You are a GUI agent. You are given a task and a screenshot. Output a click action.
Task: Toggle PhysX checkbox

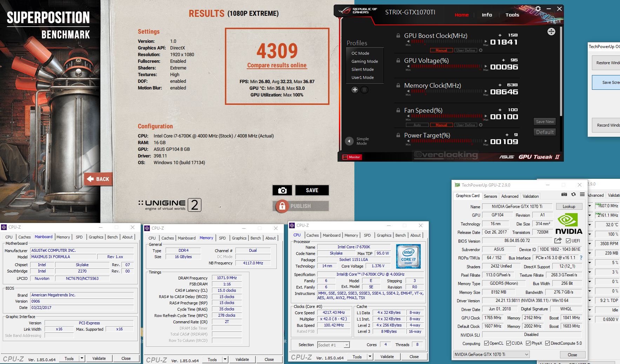[x=528, y=343]
